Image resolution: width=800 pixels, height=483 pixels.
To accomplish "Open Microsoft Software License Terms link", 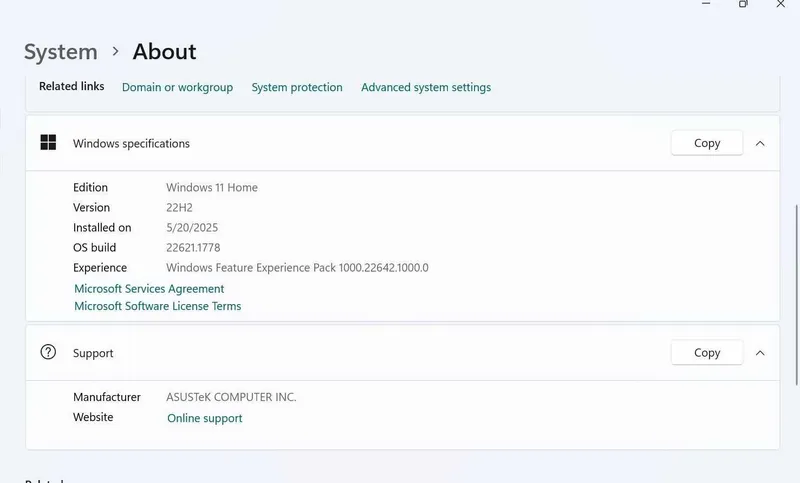I will pyautogui.click(x=158, y=306).
